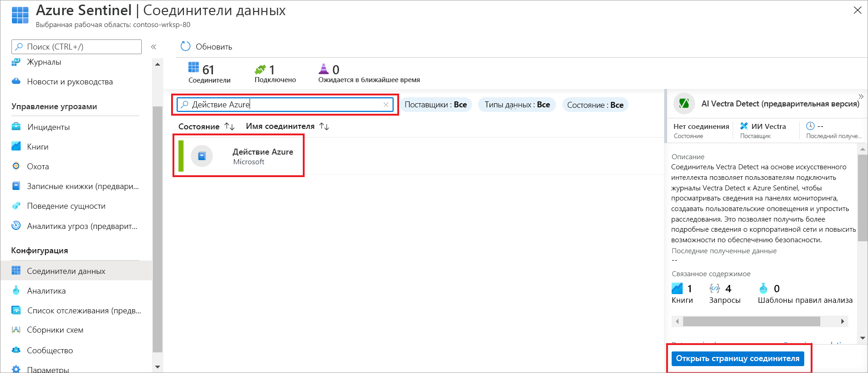Click the ИИ Vectra provider label
The width and height of the screenshot is (868, 373).
(768, 126)
